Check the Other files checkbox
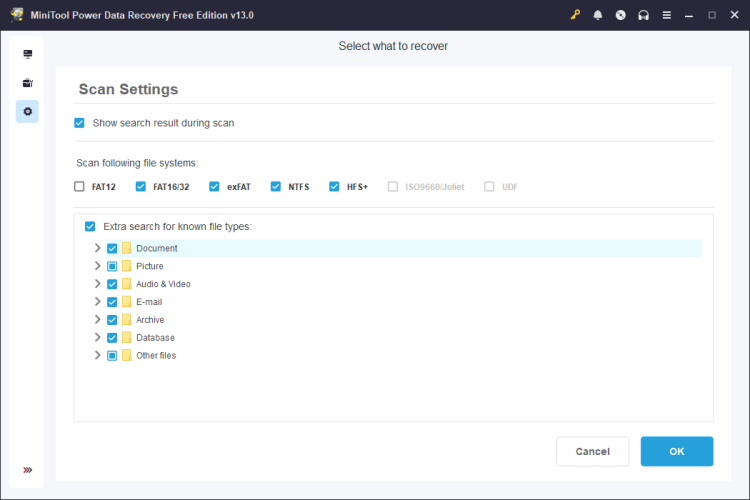 coord(112,356)
